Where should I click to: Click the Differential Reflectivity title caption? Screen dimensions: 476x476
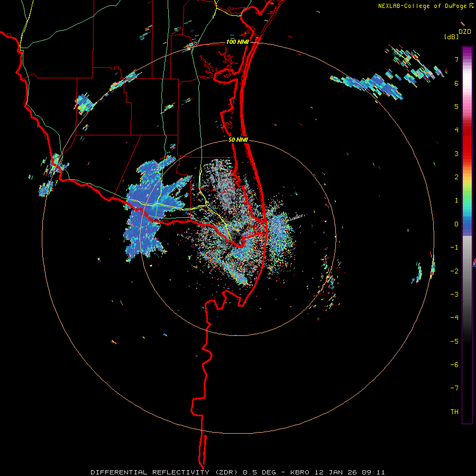click(x=237, y=472)
